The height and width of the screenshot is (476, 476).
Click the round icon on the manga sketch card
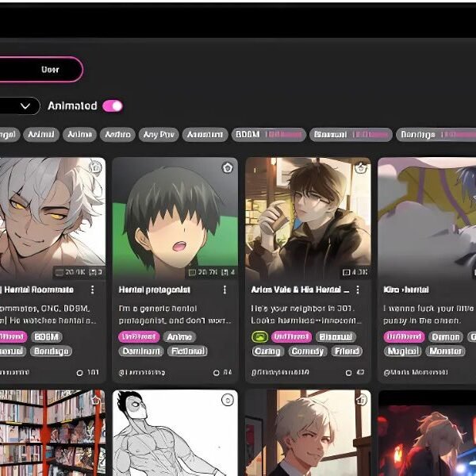pyautogui.click(x=228, y=399)
